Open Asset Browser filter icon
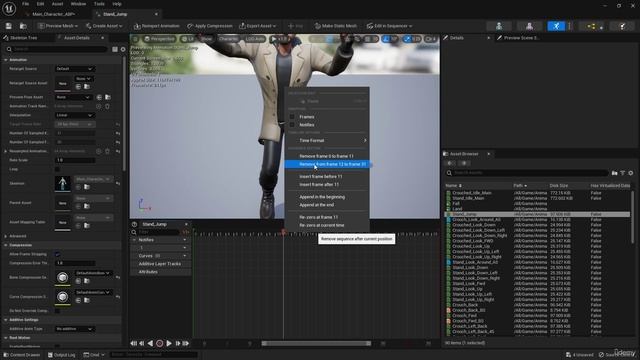This screenshot has width=640, height=360. 622,173
